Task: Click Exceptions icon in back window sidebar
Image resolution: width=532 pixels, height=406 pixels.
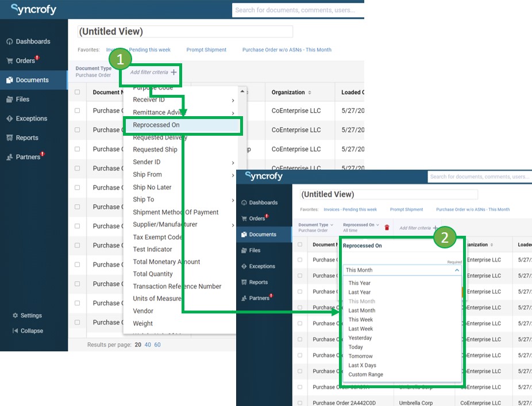Action: pos(10,118)
